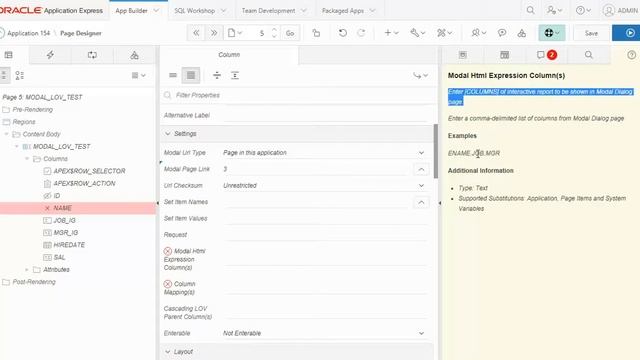Open the Settings tools menu
The image size is (640, 360).
point(444,33)
